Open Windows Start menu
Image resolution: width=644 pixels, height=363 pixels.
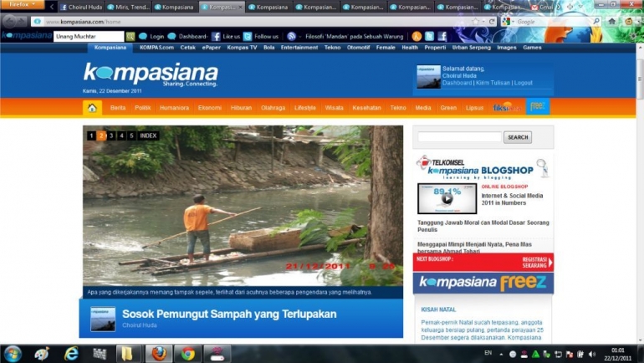[x=13, y=354]
